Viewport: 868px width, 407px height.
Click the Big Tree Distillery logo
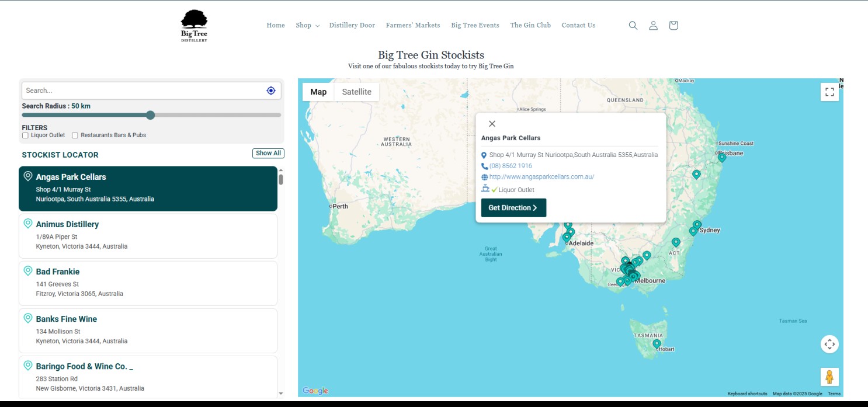click(x=193, y=25)
